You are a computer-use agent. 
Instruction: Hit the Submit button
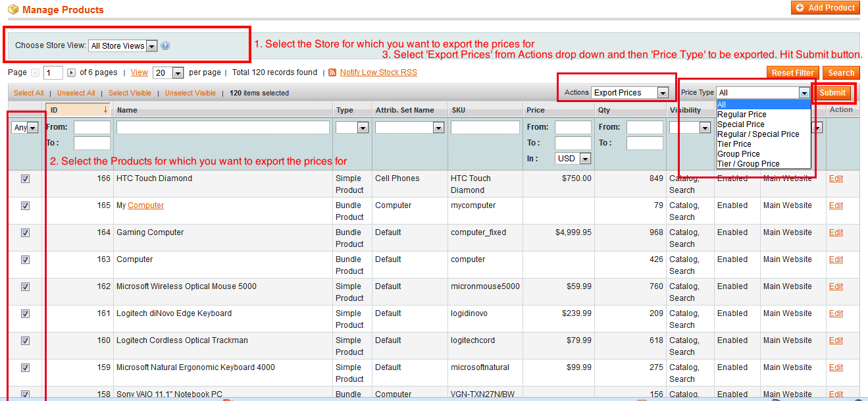pyautogui.click(x=833, y=92)
